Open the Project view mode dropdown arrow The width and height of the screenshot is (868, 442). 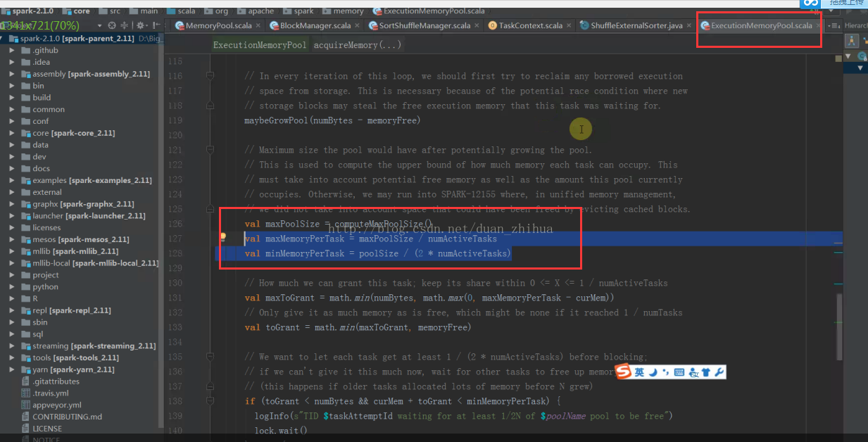click(x=99, y=25)
